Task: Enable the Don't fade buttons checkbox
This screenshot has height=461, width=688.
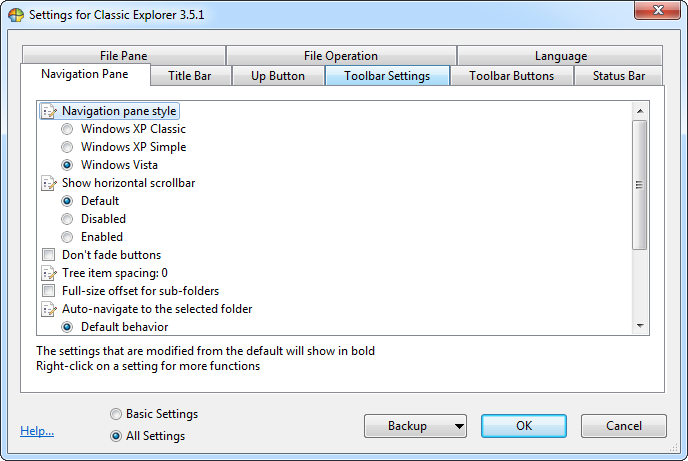Action: tap(48, 255)
